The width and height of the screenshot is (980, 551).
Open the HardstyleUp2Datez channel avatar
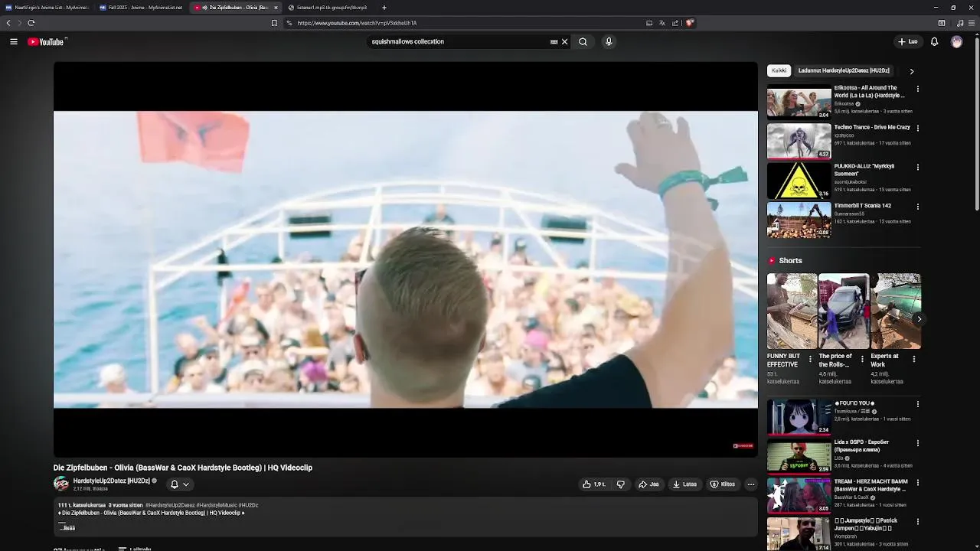pyautogui.click(x=61, y=484)
